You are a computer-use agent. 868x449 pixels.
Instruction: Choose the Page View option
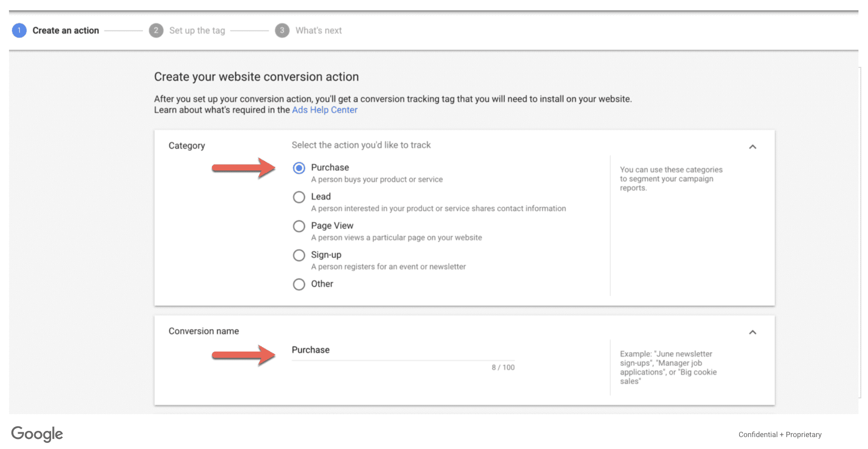[299, 226]
